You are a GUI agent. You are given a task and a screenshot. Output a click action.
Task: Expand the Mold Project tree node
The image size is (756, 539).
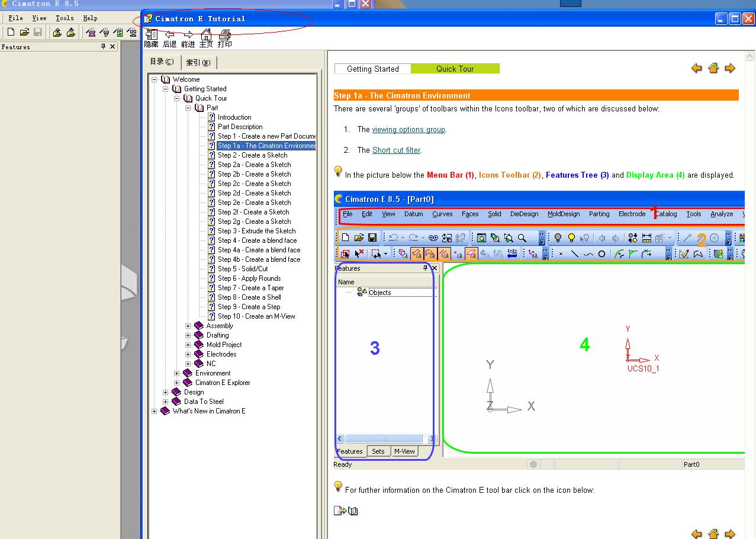pos(188,345)
